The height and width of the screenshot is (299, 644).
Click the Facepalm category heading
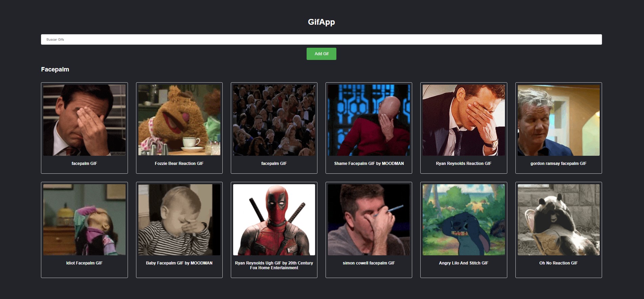click(55, 69)
